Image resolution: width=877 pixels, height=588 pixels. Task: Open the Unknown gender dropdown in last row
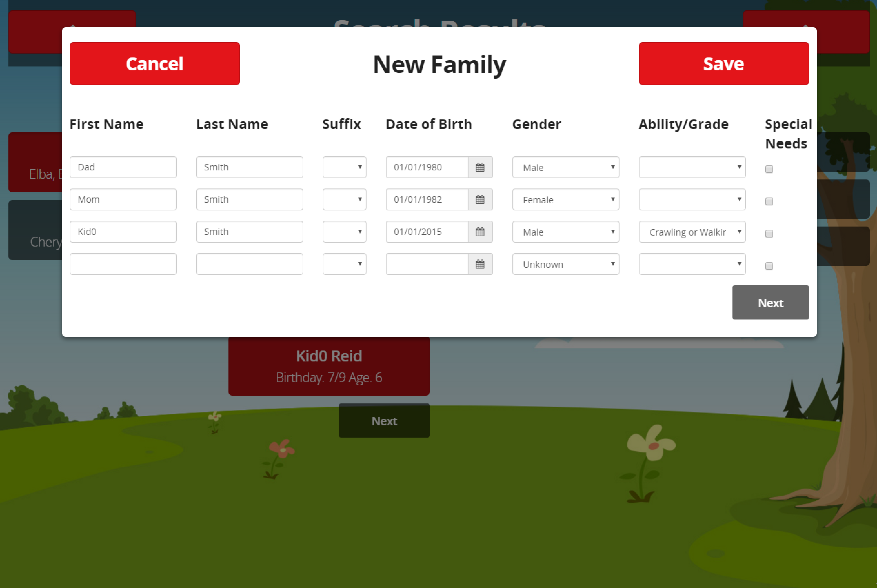tap(565, 264)
